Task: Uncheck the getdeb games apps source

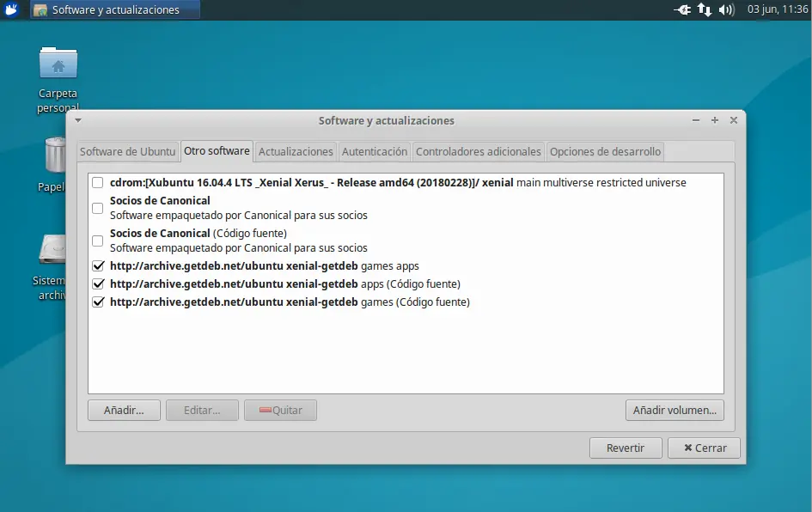Action: (98, 266)
